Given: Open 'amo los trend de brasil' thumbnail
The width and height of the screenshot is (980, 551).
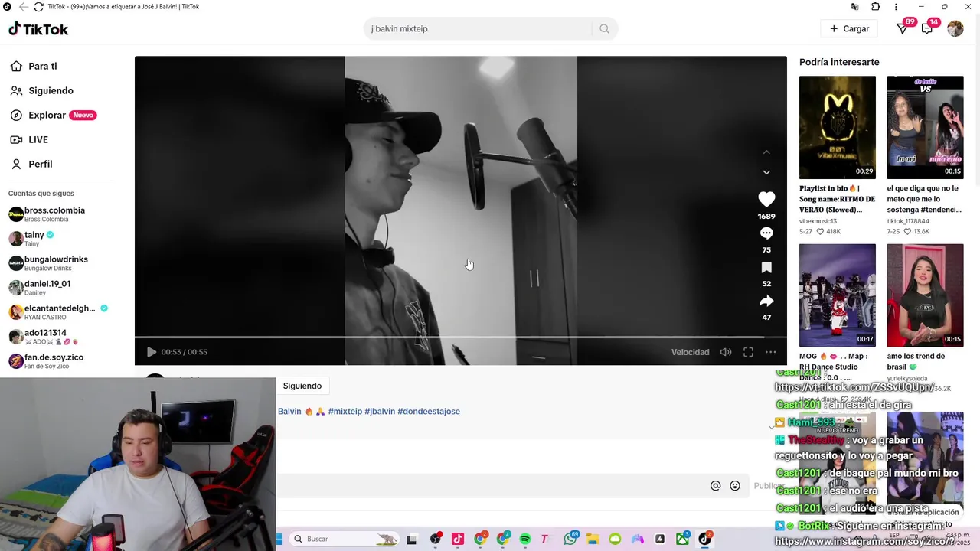Looking at the screenshot, I should [x=925, y=295].
